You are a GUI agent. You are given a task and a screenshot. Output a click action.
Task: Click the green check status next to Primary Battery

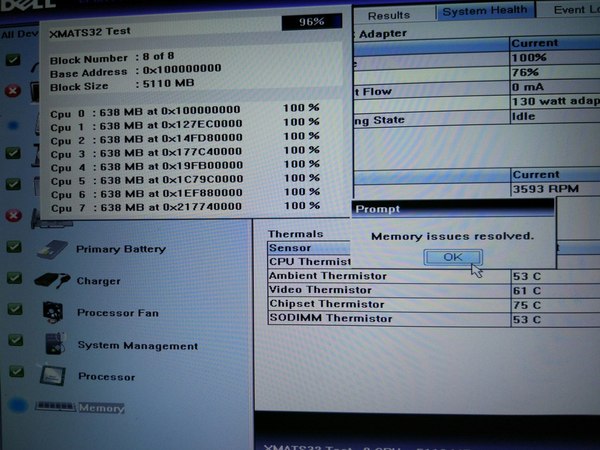[x=14, y=246]
